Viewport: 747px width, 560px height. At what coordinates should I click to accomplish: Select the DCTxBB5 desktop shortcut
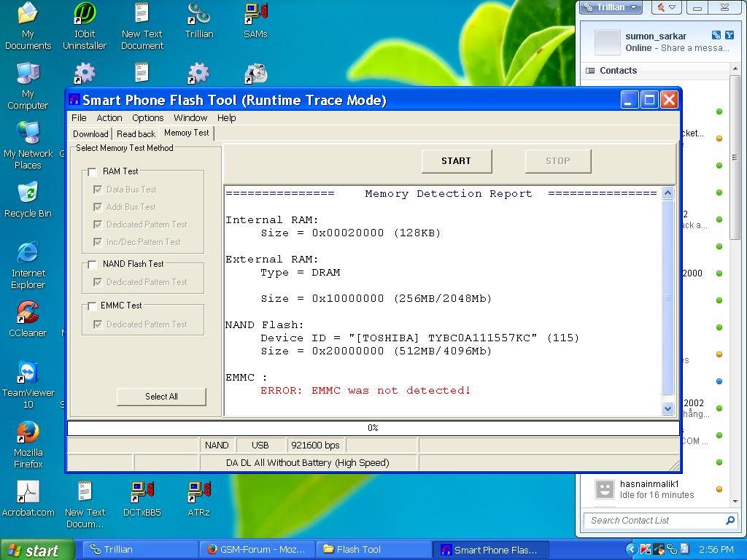pyautogui.click(x=142, y=499)
